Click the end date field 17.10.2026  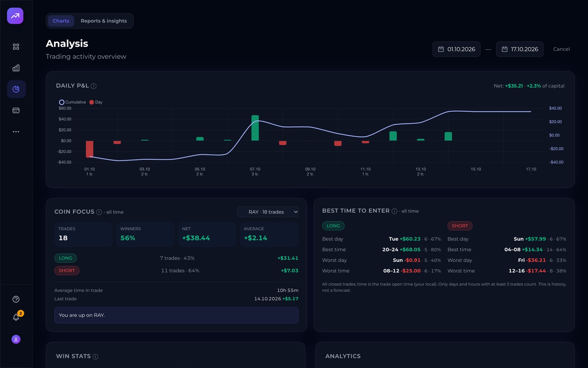(x=520, y=49)
